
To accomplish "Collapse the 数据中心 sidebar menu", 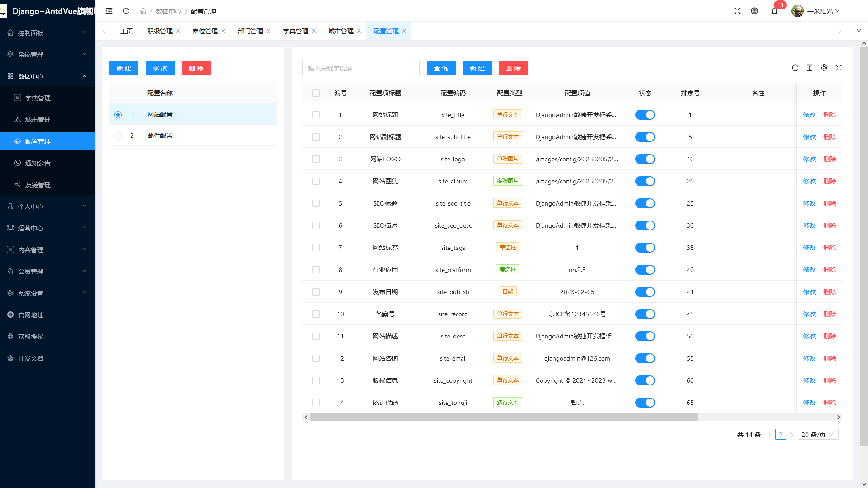I will [x=47, y=76].
